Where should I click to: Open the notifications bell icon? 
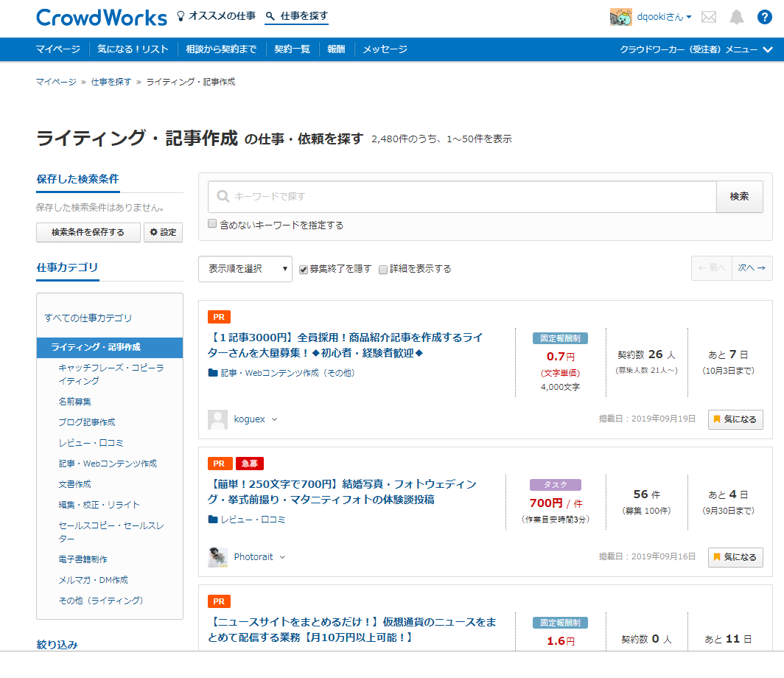coord(737,17)
